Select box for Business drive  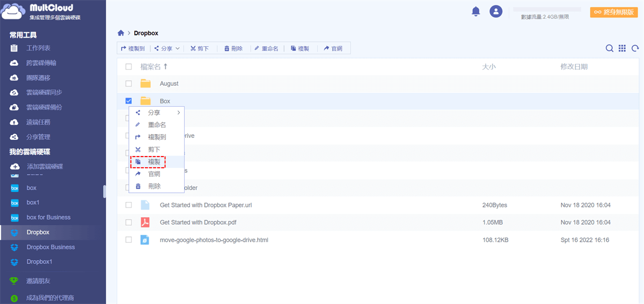pos(48,217)
